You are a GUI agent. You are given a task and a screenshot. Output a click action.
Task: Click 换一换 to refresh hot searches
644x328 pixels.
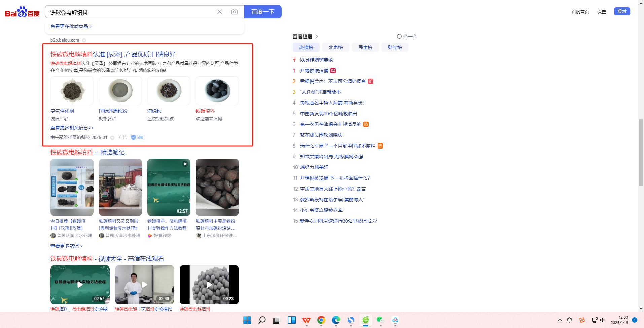click(410, 36)
